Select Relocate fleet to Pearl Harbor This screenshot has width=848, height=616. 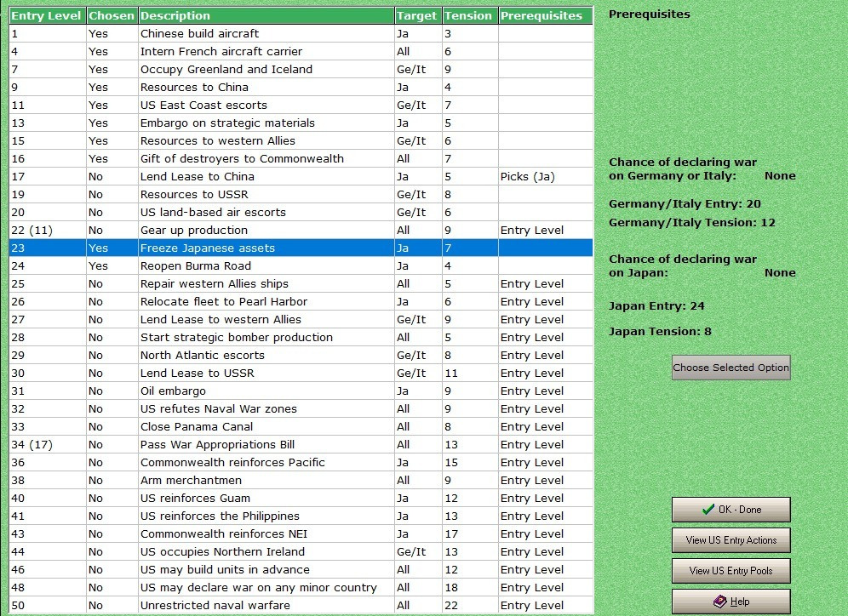click(x=301, y=301)
